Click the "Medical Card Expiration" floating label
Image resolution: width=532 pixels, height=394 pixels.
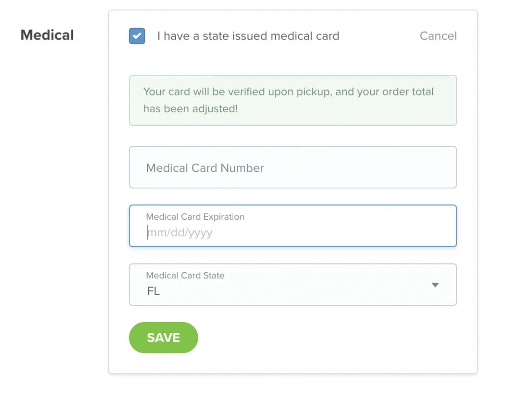pos(195,217)
